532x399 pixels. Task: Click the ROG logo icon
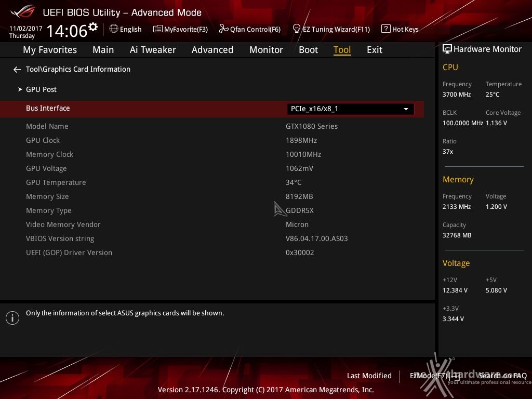click(x=23, y=11)
